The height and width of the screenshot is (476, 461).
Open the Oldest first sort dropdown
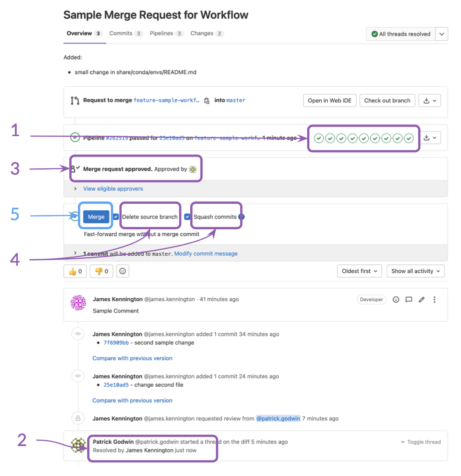pos(359,271)
